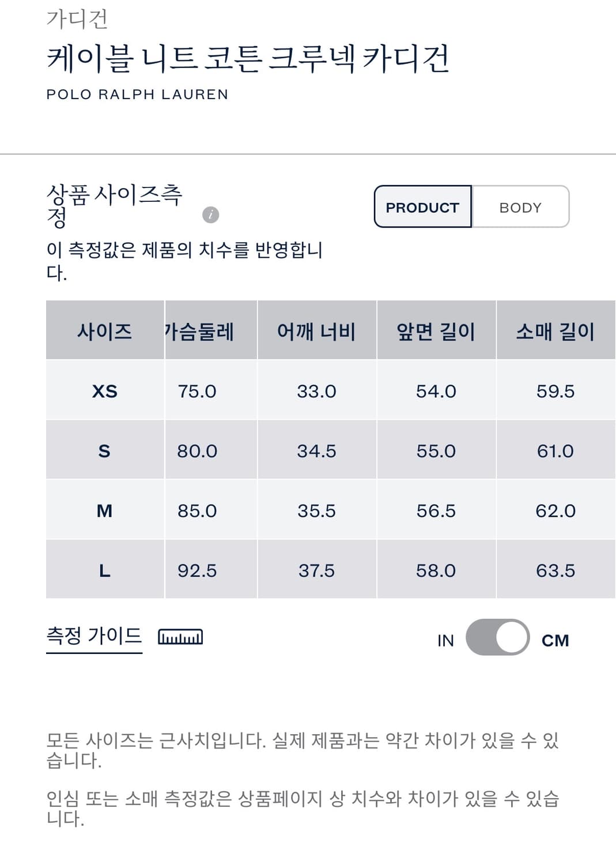Toggle the unit switch from IN to CM

[496, 638]
